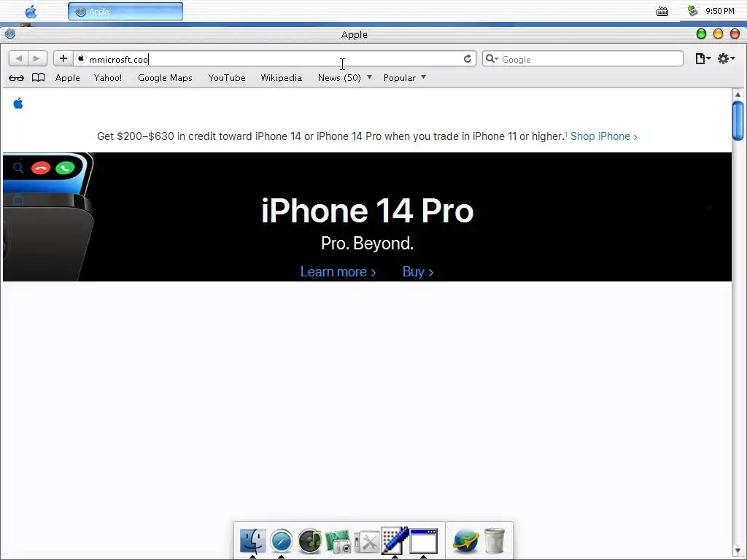Open the Trash in the dock

(495, 541)
